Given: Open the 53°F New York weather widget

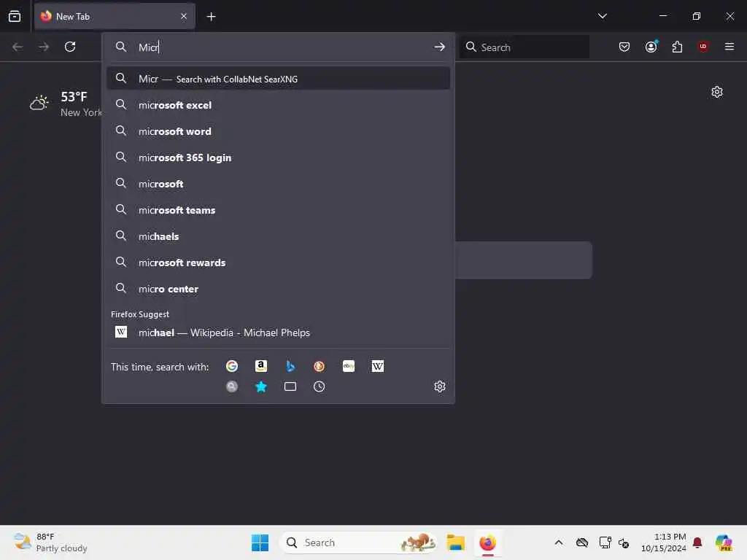Looking at the screenshot, I should (66, 104).
